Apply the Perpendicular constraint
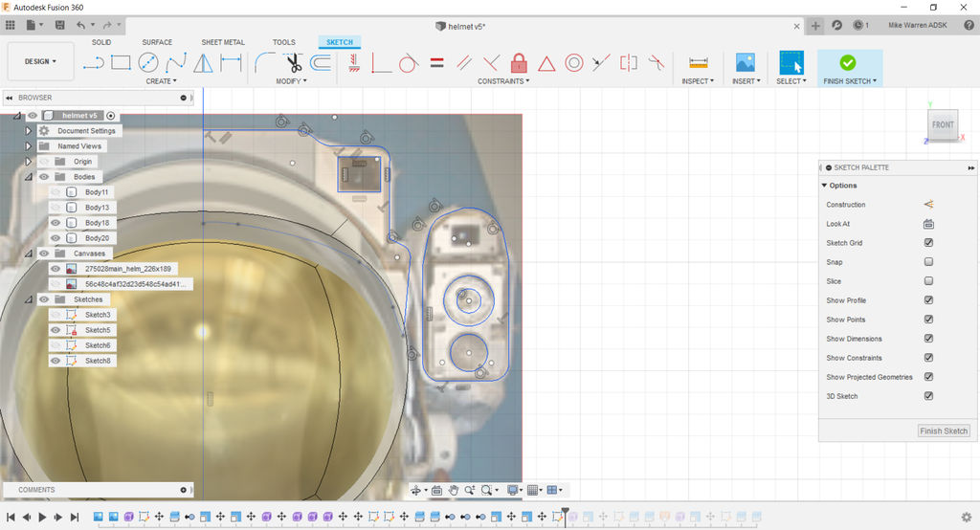Viewport: 980px width, 530px height. (x=491, y=62)
